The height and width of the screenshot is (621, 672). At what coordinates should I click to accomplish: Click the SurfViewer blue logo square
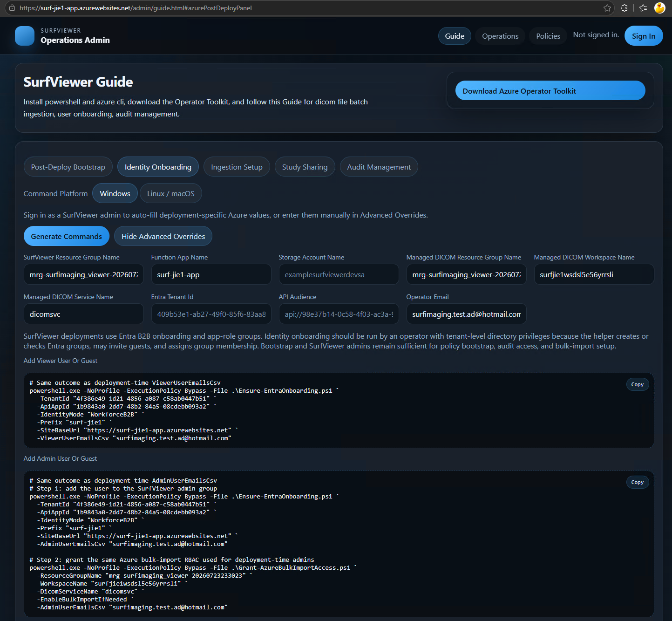click(x=25, y=36)
